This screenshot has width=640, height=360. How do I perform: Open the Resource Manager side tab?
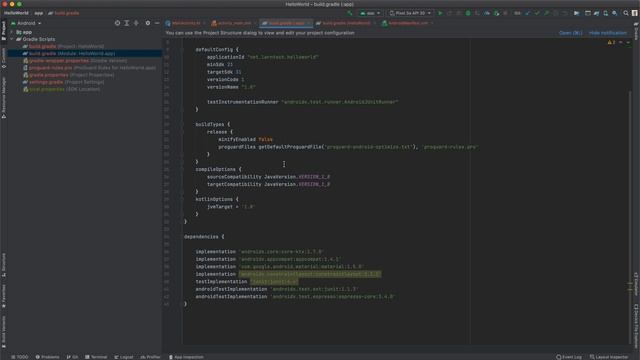point(4,97)
